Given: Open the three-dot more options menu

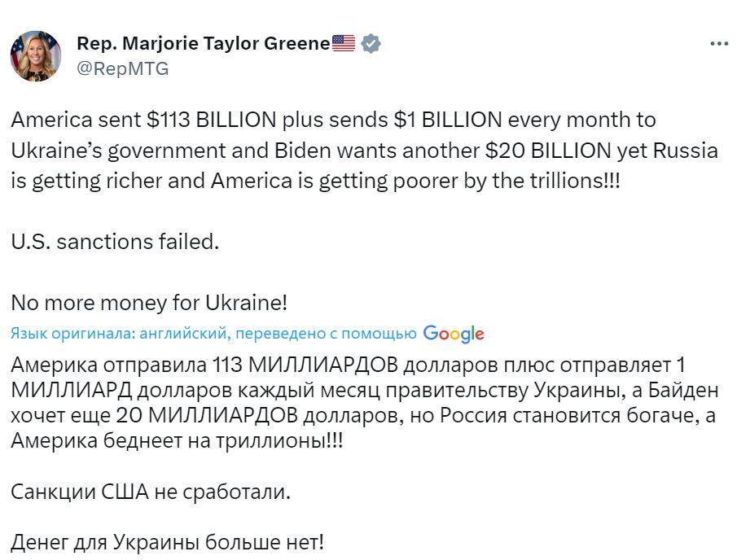Looking at the screenshot, I should [x=719, y=43].
